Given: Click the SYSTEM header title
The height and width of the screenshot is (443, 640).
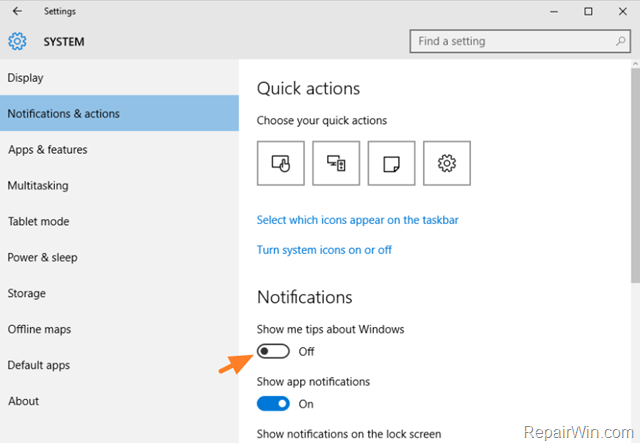Looking at the screenshot, I should point(64,42).
